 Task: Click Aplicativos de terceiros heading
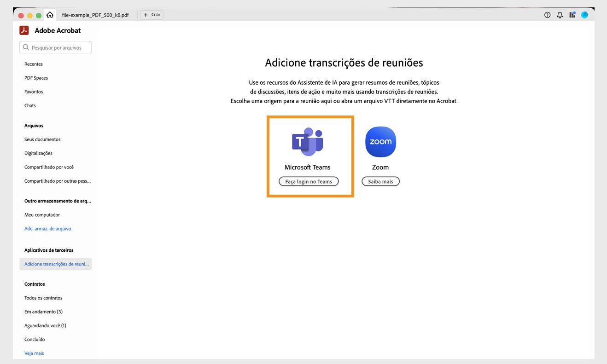tap(49, 250)
